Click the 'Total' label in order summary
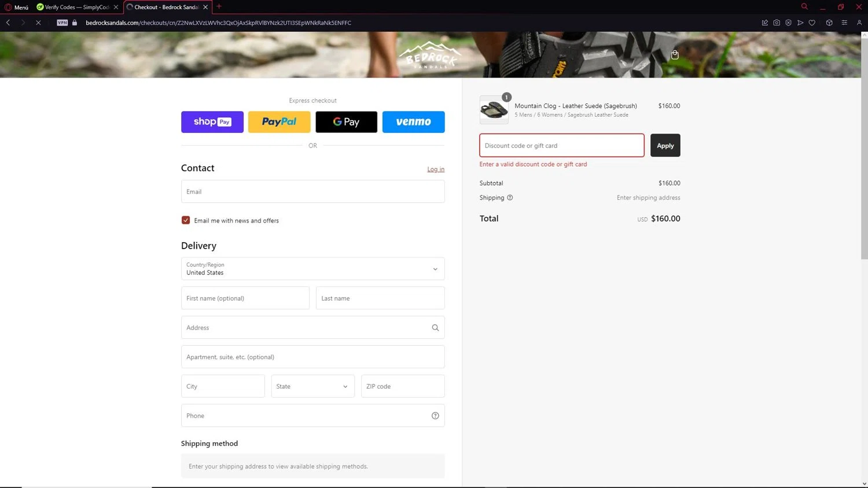This screenshot has width=868, height=488. click(489, 219)
